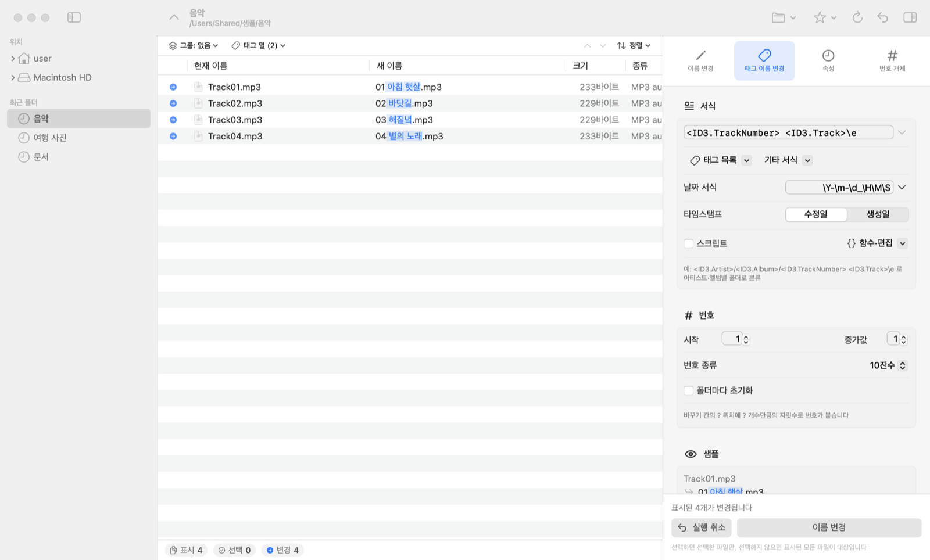Viewport: 930px width, 560px height.
Task: Expand the Macintosh HD item in the sidebar
Action: click(13, 78)
